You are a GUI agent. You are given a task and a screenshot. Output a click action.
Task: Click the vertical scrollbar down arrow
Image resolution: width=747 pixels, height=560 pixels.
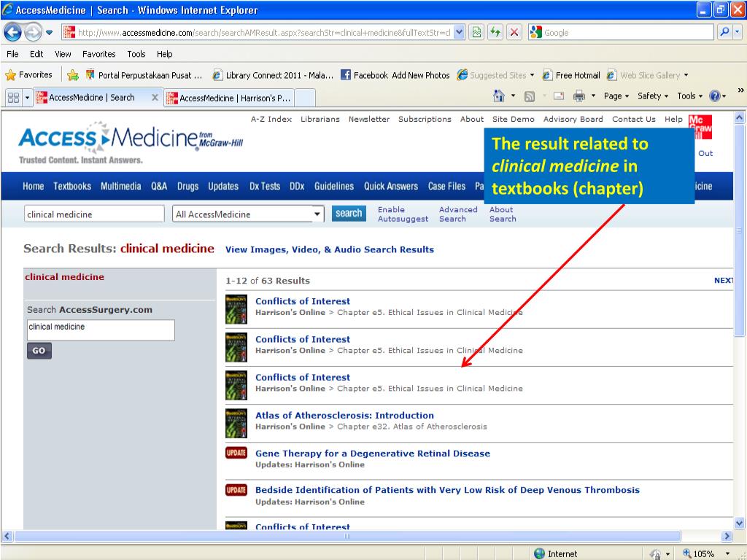pyautogui.click(x=740, y=523)
